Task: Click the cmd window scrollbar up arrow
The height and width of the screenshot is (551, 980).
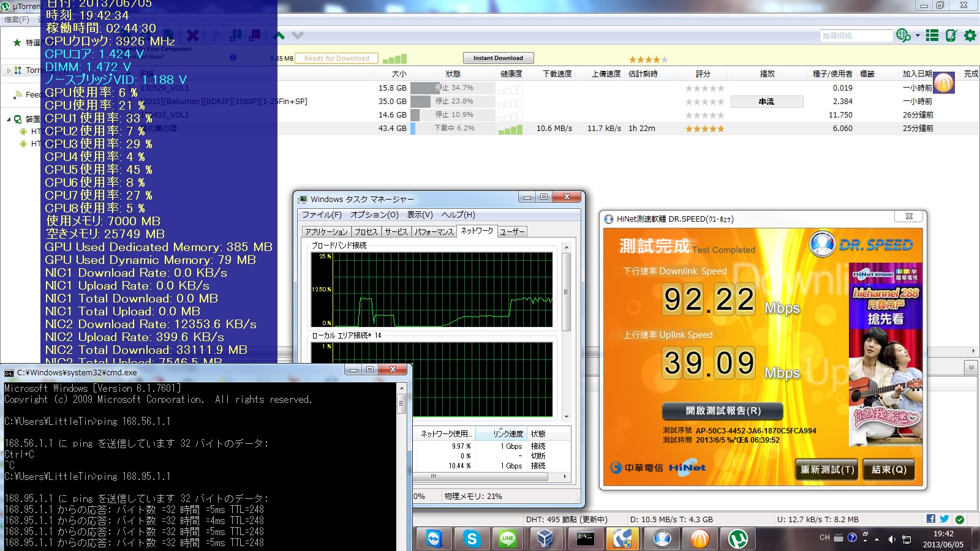Action: 402,388
